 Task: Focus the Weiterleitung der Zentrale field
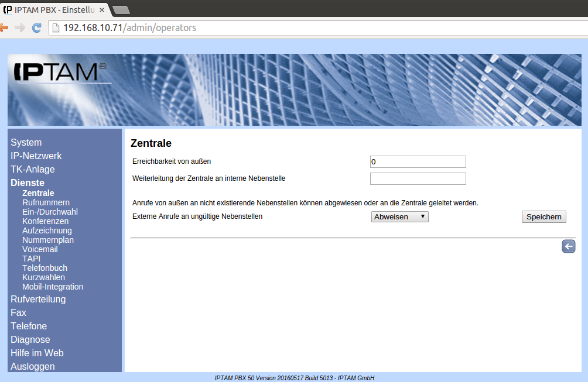[x=418, y=178]
